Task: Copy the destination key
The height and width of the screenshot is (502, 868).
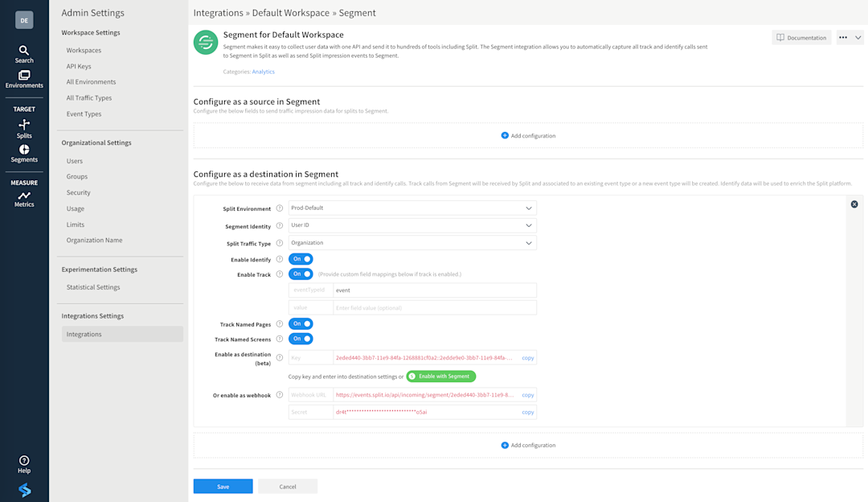Action: (527, 358)
